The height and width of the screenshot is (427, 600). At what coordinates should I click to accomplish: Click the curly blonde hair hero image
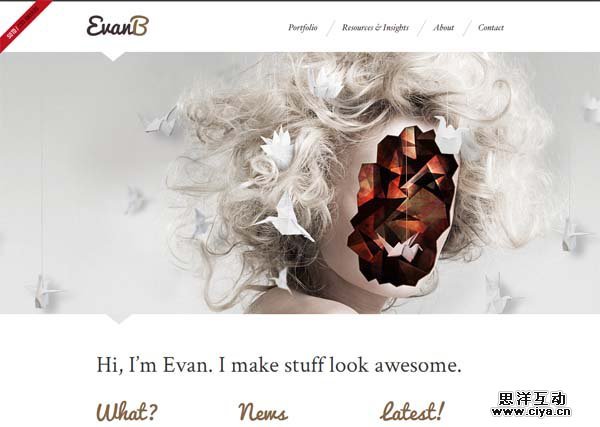(x=300, y=183)
